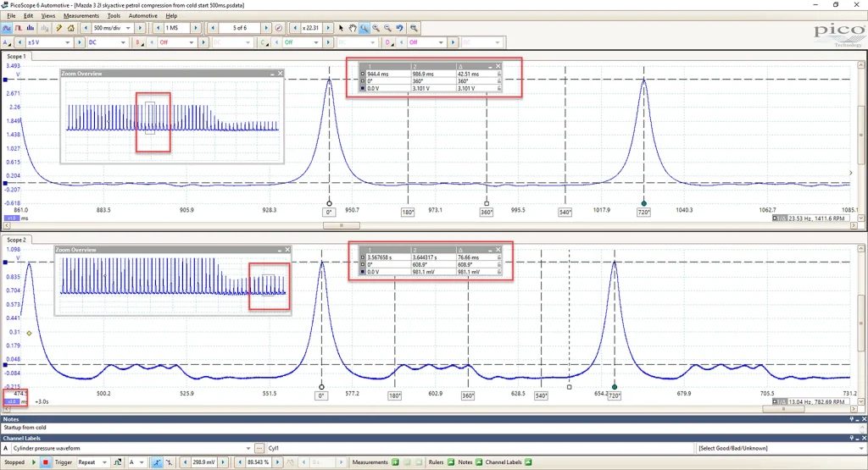Image resolution: width=868 pixels, height=470 pixels.
Task: Click the Auto Setup lightning icon
Action: [58, 28]
